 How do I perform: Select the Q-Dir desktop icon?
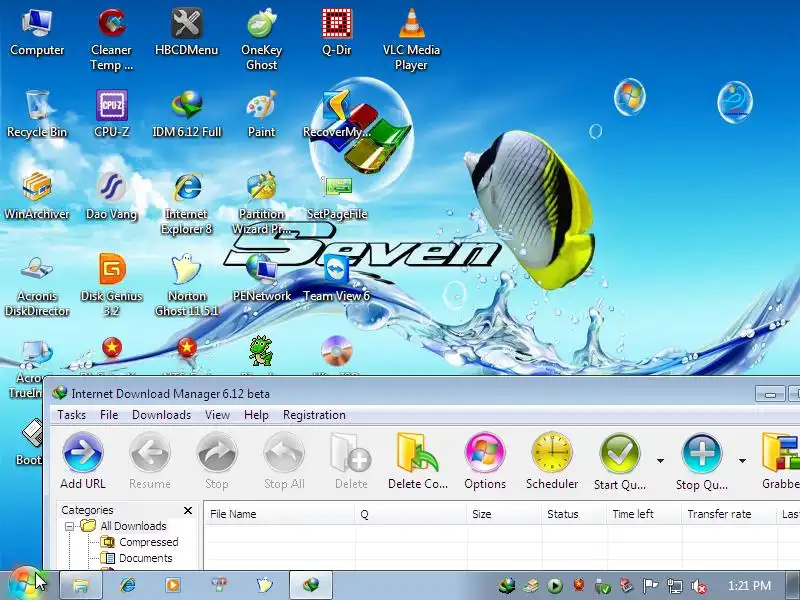tap(337, 32)
